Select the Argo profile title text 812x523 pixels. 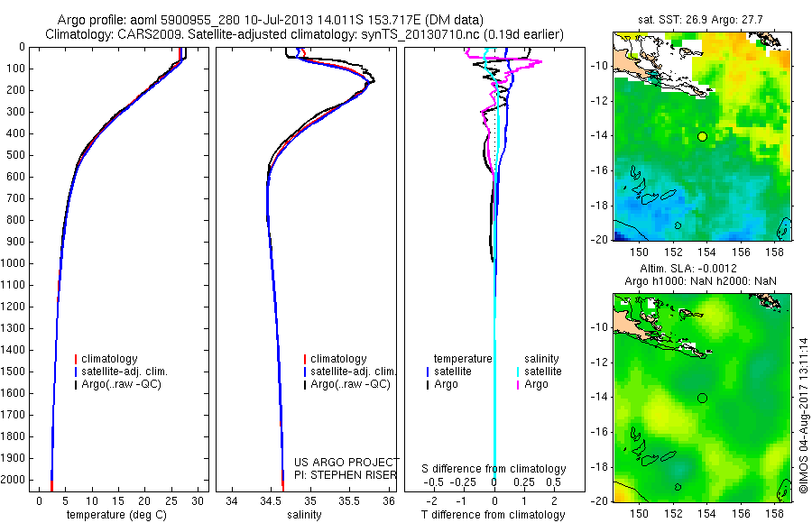(271, 20)
